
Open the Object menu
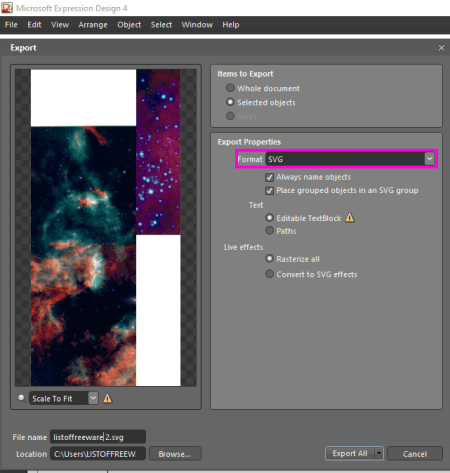coord(129,25)
